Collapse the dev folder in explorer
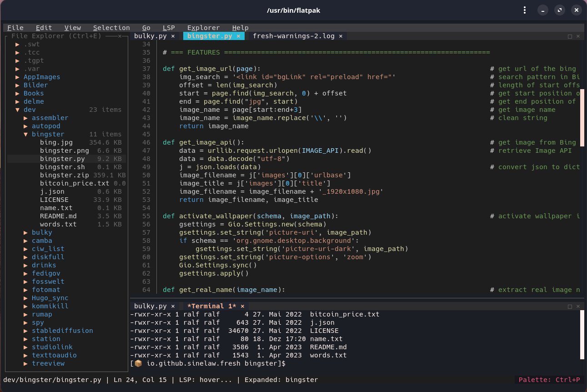 click(x=18, y=110)
